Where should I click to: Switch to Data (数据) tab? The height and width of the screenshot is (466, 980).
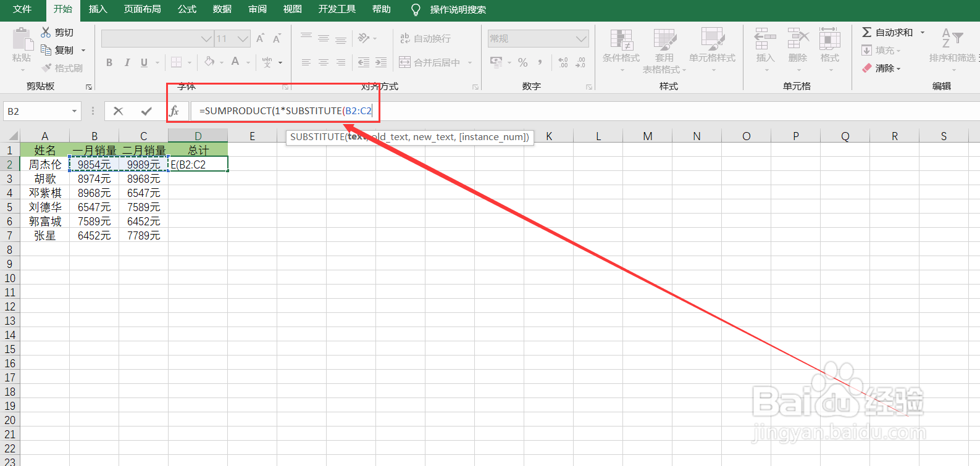pos(222,9)
